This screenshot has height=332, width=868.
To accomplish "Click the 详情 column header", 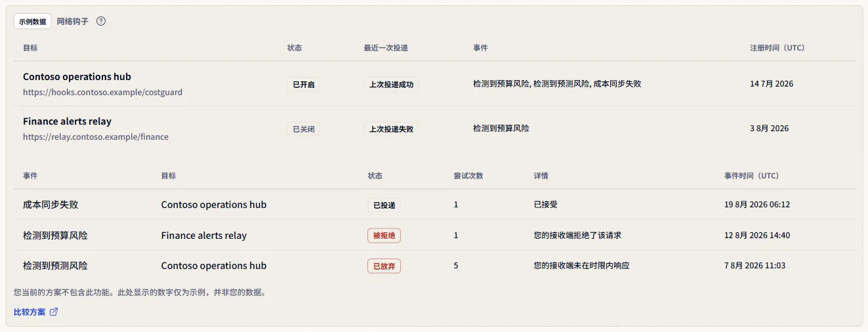I will [x=541, y=176].
